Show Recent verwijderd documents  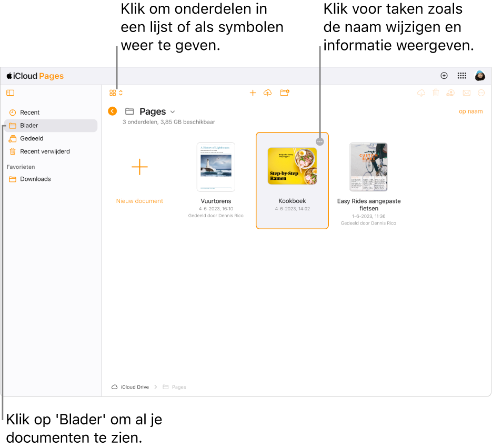pyautogui.click(x=44, y=151)
